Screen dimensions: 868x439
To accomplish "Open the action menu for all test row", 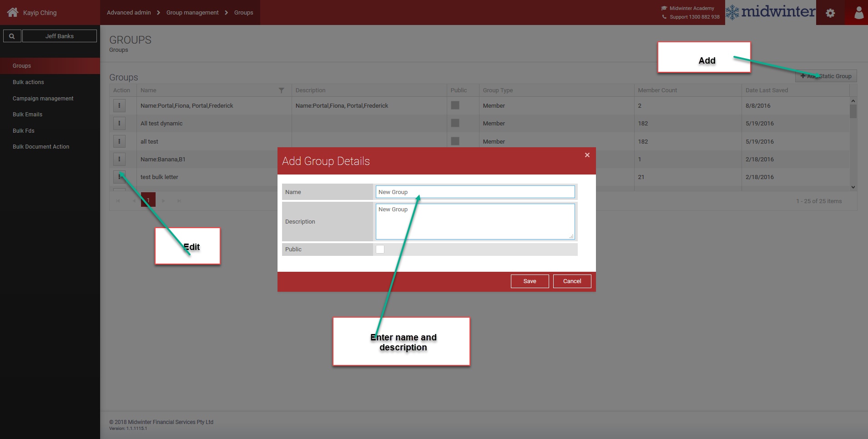I will 119,141.
